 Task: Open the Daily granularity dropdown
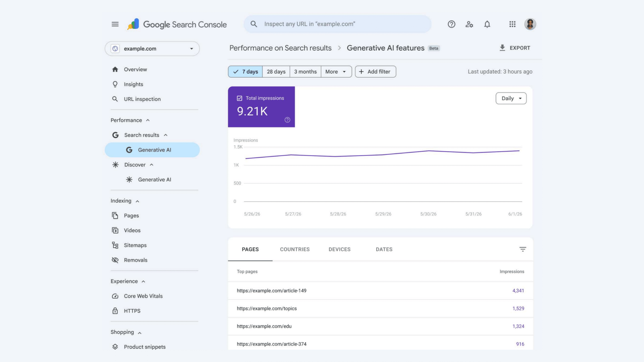coord(511,98)
